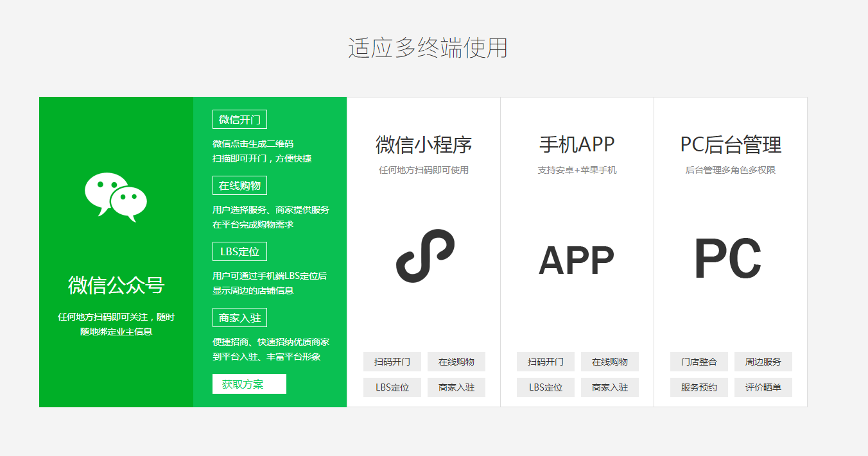Click text 随地绑定业主信息
Image resolution: width=868 pixels, height=456 pixels.
click(116, 332)
